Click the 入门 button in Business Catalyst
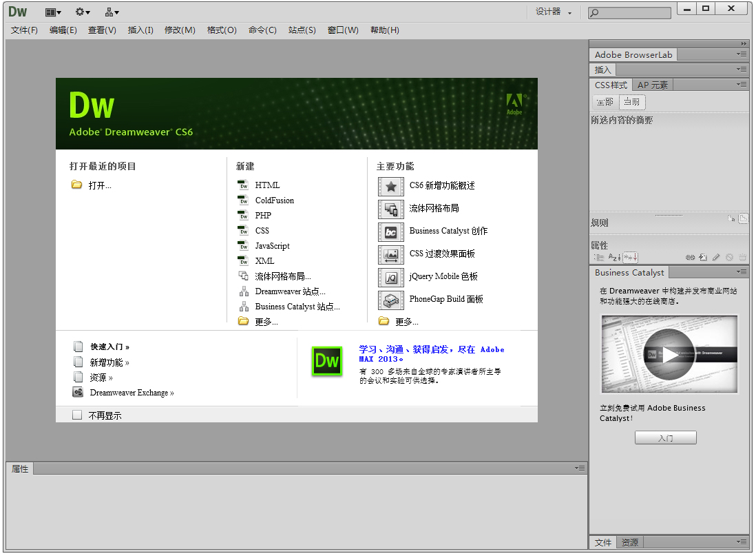The width and height of the screenshot is (756, 556). pos(665,437)
